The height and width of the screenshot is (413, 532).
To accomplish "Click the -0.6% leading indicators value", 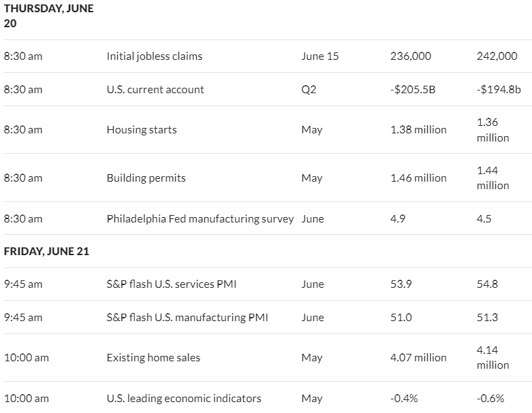I will pos(490,399).
